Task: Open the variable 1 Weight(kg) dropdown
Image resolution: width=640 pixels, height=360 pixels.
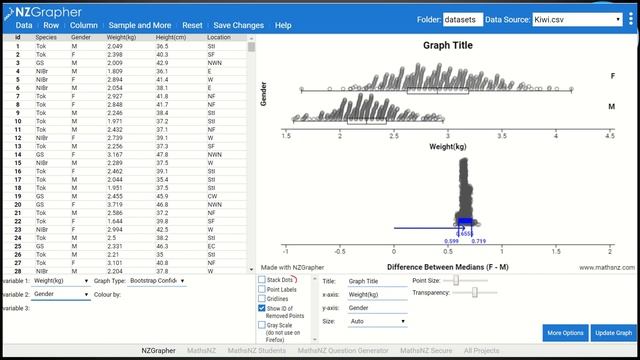Action: tap(60, 281)
